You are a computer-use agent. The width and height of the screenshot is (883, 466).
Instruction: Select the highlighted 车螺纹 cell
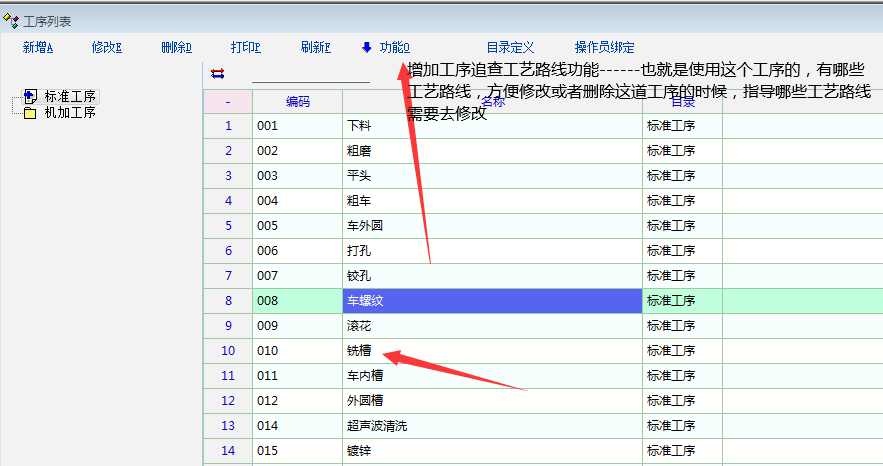tap(492, 300)
